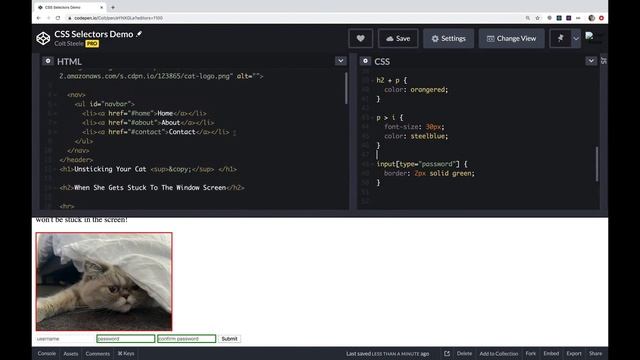Open pen in new window icon
640x360 pixels.
[447, 353]
